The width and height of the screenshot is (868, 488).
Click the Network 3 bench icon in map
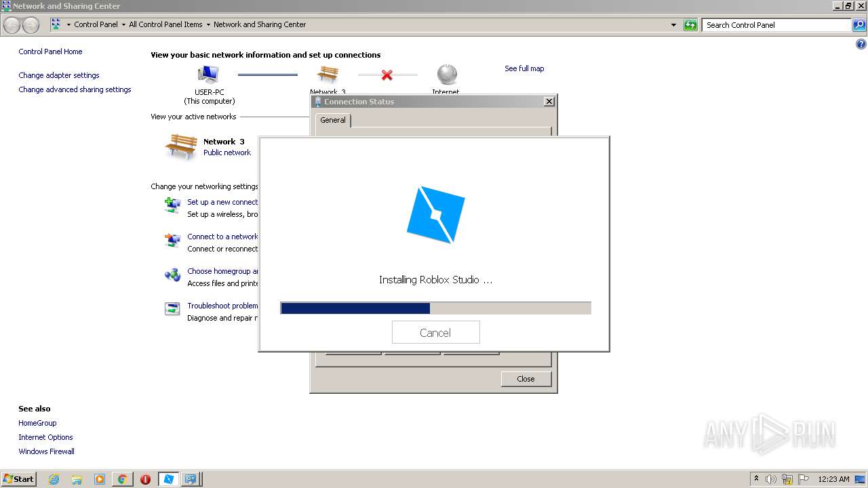(328, 74)
